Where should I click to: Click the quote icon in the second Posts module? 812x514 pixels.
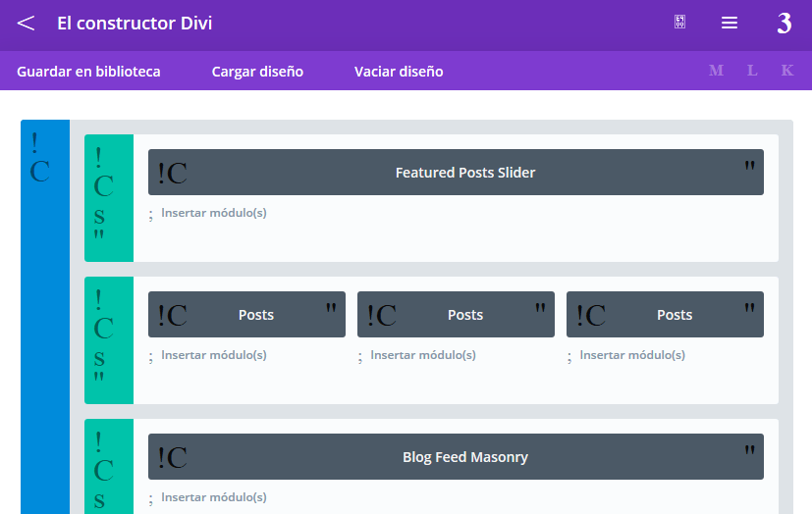(x=540, y=308)
